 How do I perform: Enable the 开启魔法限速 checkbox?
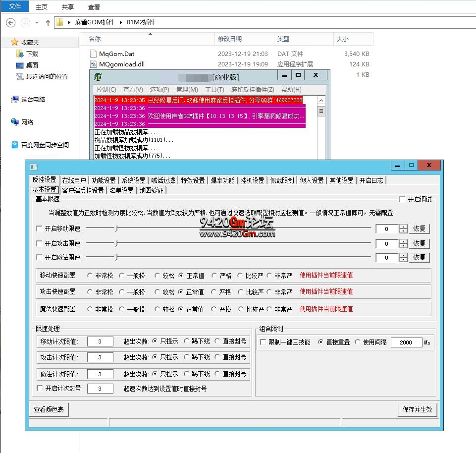(x=39, y=257)
